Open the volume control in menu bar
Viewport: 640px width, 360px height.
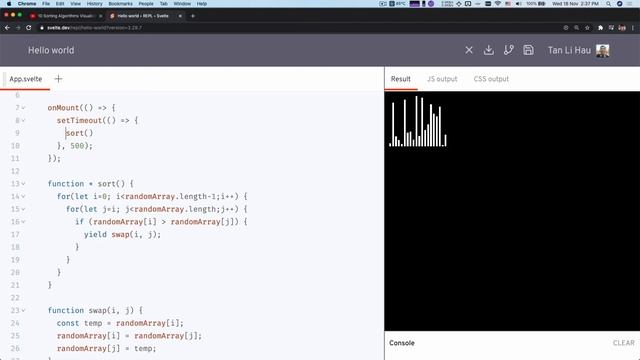click(x=518, y=4)
